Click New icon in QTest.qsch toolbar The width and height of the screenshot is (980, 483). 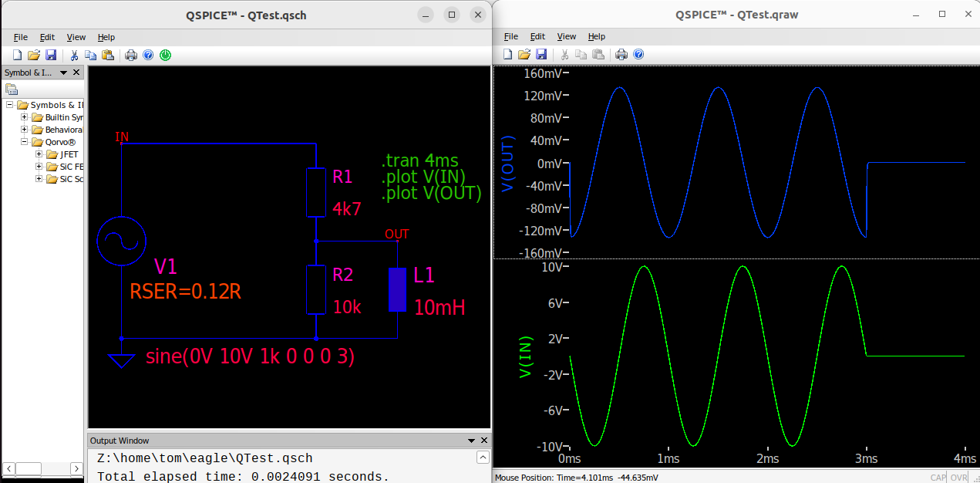tap(17, 55)
